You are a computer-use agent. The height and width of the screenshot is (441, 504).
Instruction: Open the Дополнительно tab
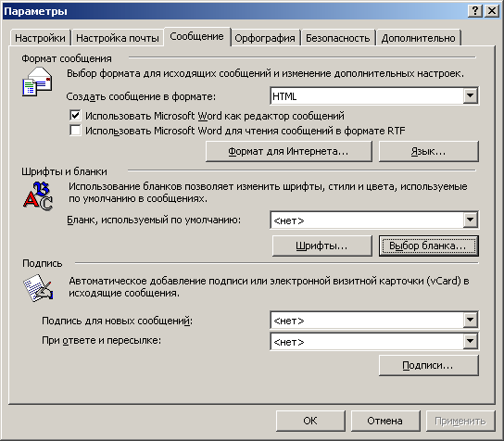pos(419,38)
